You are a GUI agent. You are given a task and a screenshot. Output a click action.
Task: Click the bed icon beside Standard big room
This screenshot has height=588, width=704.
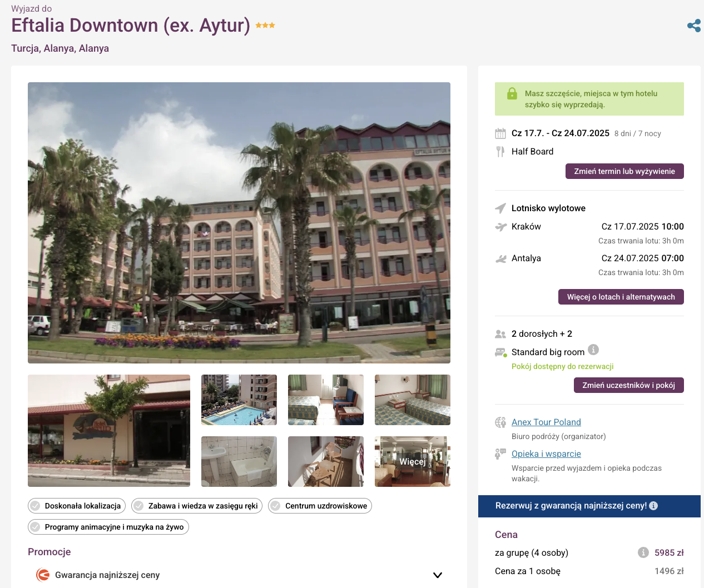coord(501,352)
